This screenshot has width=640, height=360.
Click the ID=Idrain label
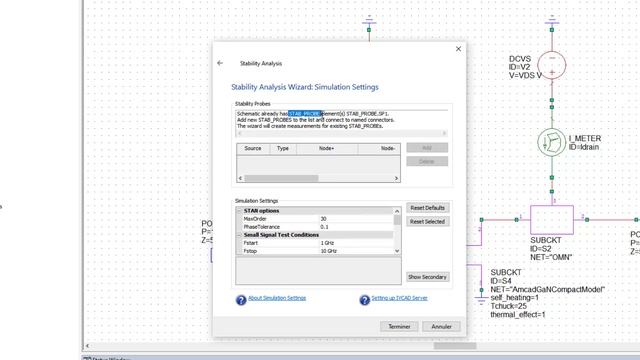click(584, 147)
